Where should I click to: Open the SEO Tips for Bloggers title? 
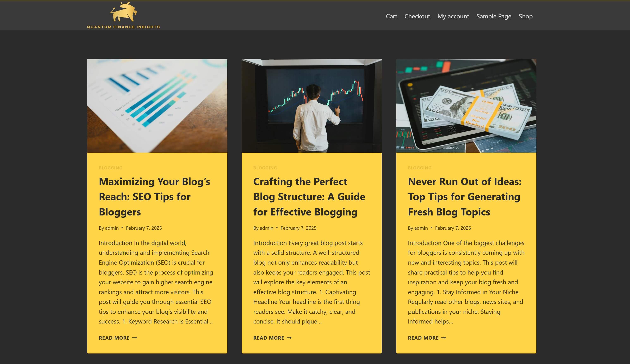pyautogui.click(x=154, y=197)
